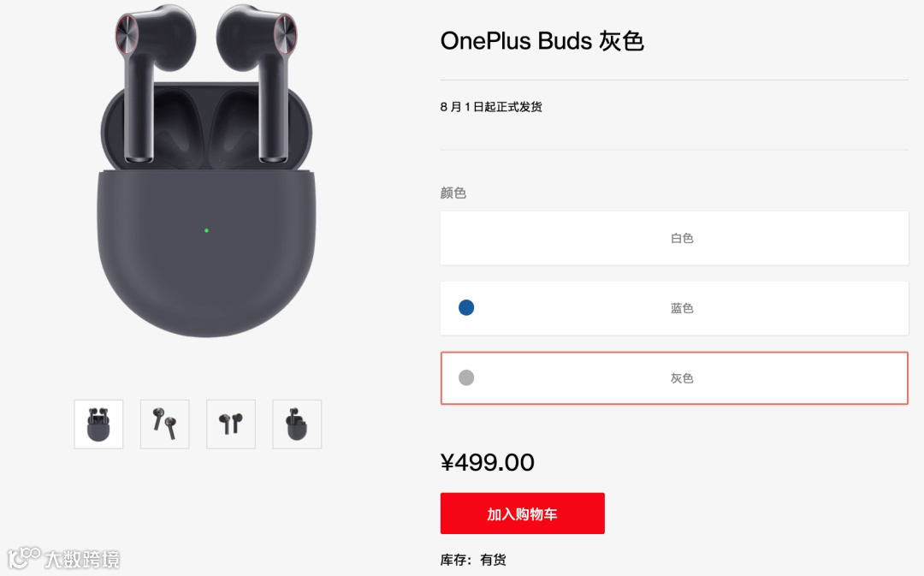Click the ¥499.00 price text
Viewport: 924px width, 576px height.
tap(488, 462)
